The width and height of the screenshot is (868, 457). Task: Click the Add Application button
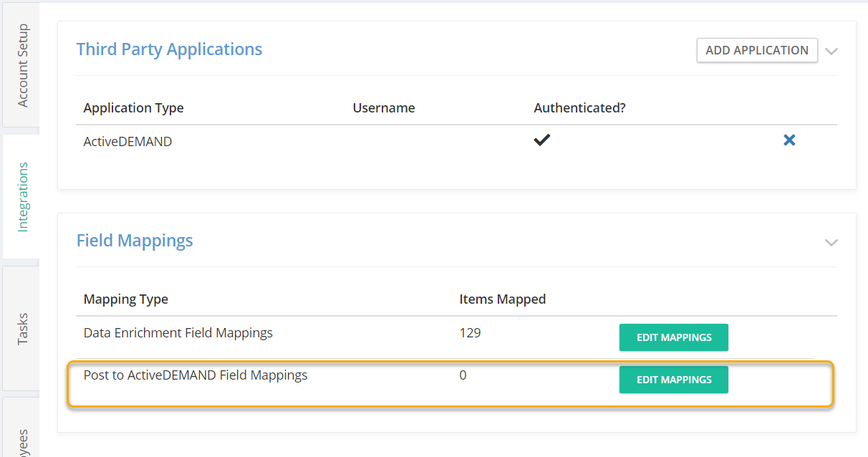[757, 50]
